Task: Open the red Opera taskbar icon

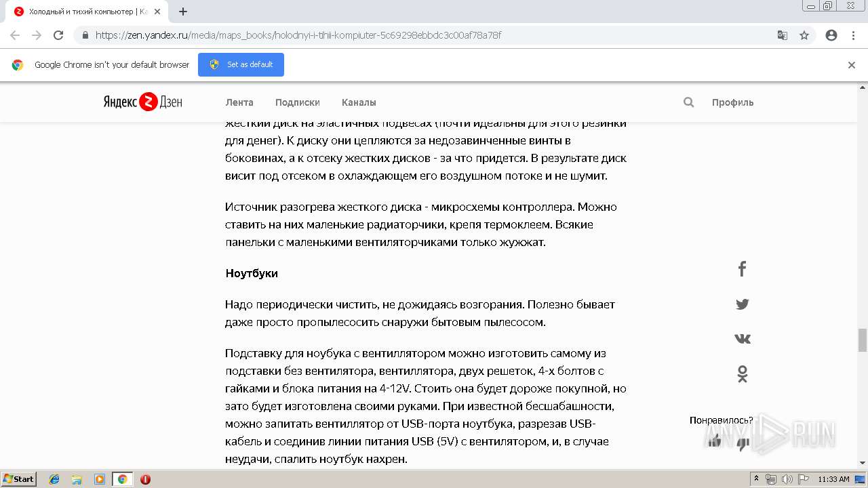Action: (x=145, y=479)
